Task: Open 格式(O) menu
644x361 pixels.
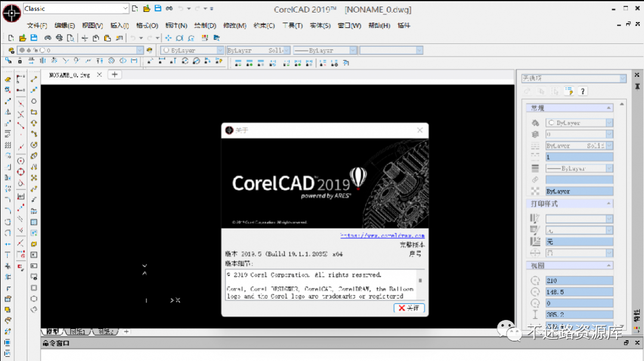Action: [147, 26]
